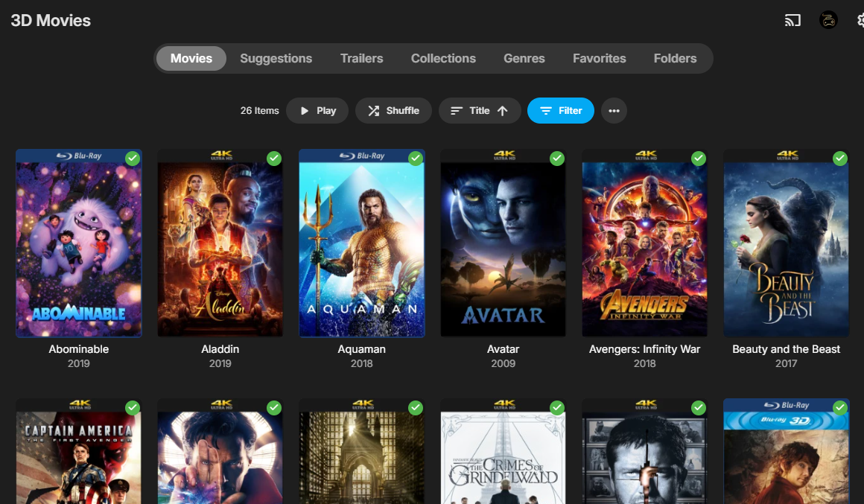Toggle watched checkmark on Beauty and the Beast

[x=839, y=159]
